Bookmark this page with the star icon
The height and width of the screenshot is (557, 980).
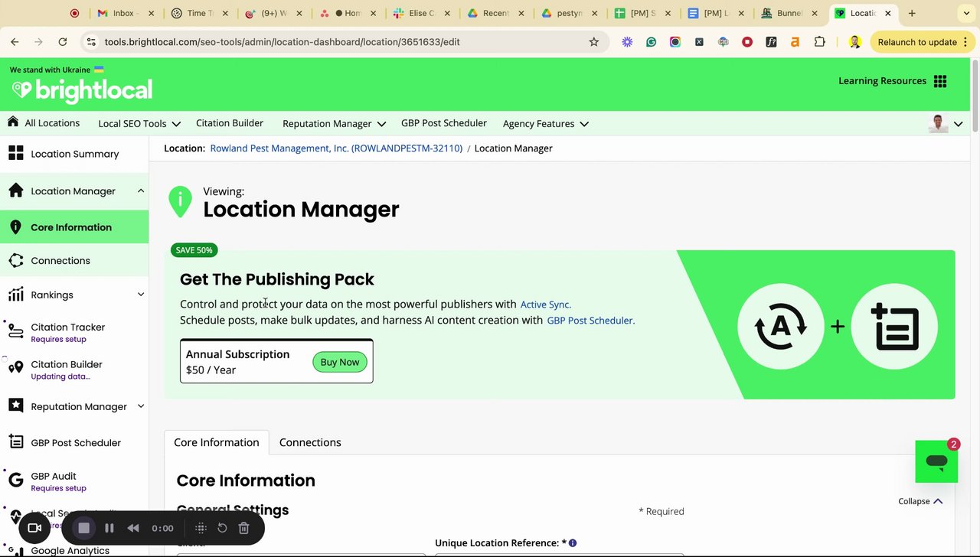tap(593, 42)
